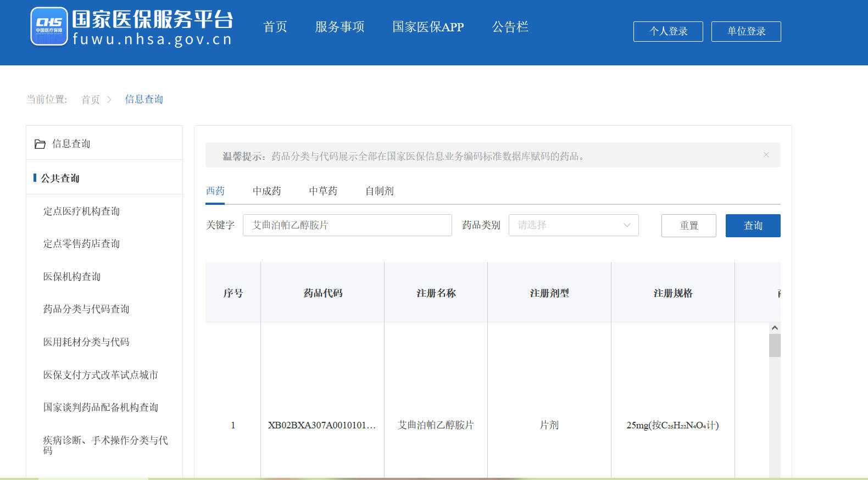Open the 公告栏 navigation item
This screenshot has height=480, width=868.
tap(510, 27)
